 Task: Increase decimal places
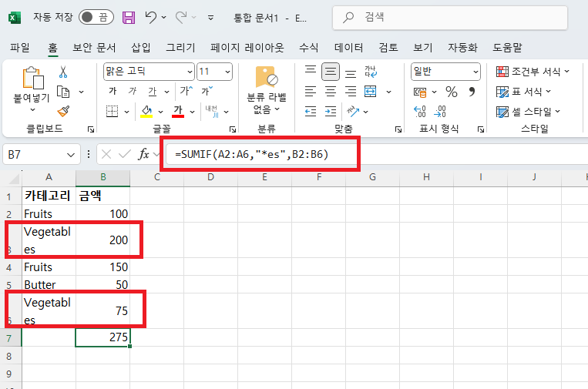point(420,112)
